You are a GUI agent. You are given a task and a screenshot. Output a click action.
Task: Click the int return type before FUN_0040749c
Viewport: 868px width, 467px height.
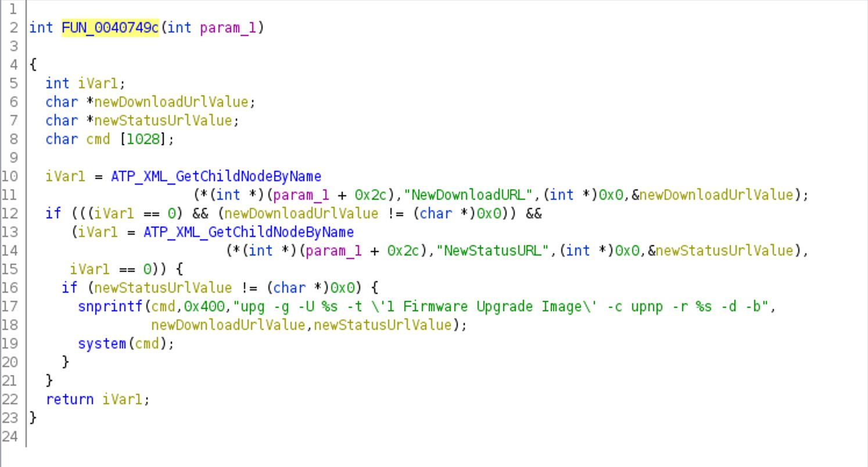41,27
